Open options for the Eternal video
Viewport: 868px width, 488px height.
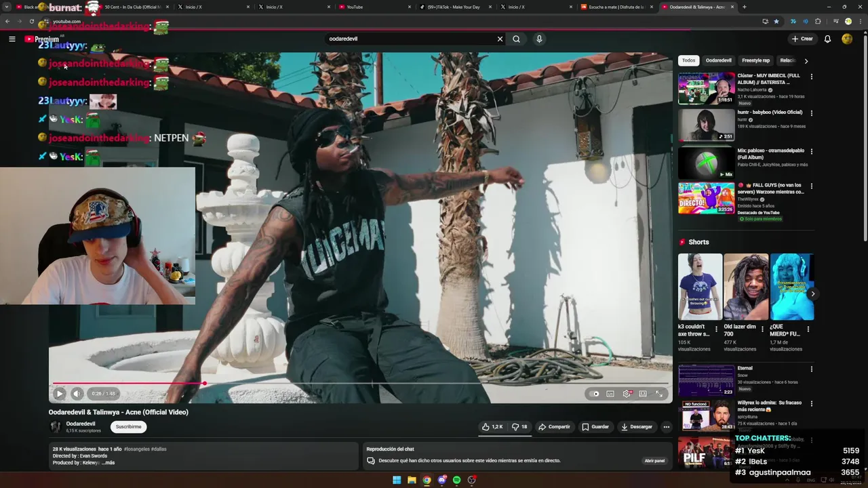811,369
